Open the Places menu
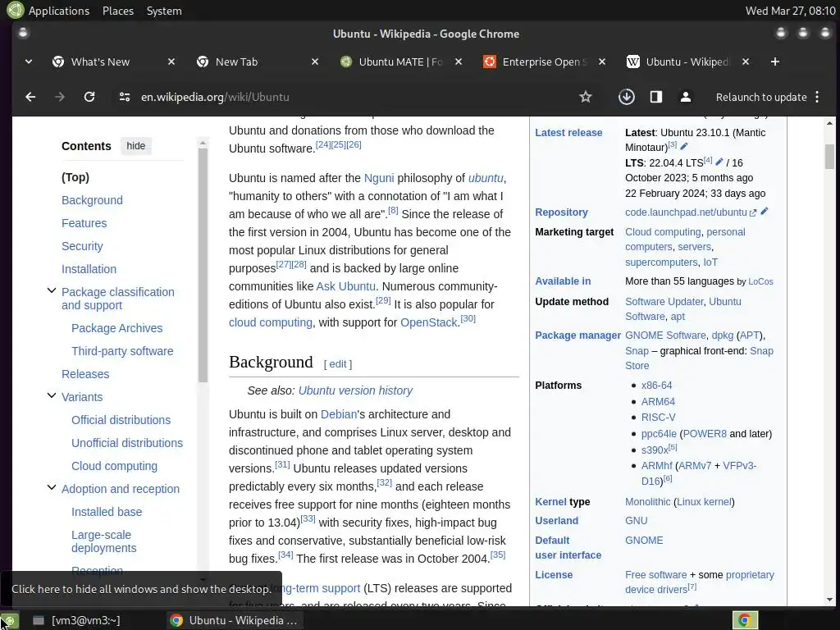 118,11
